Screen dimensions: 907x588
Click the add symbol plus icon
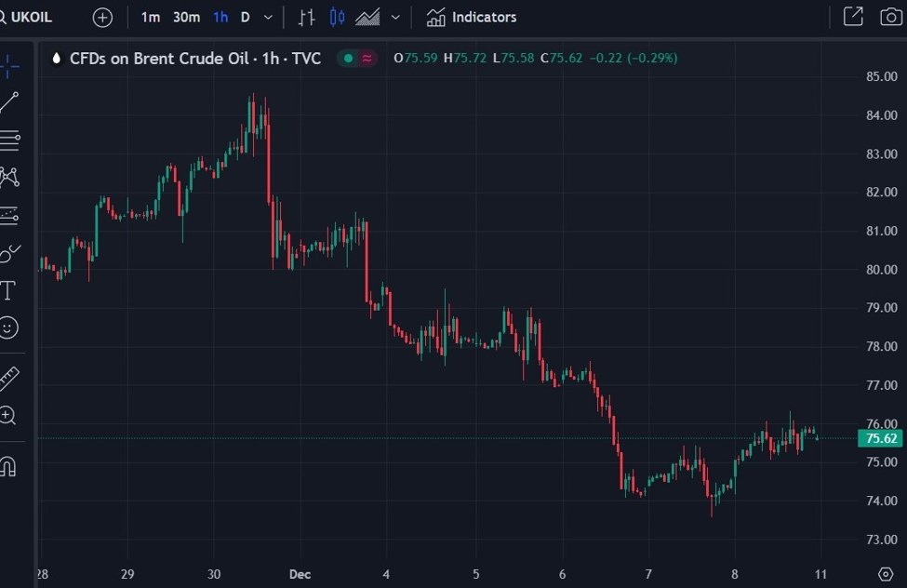(102, 17)
